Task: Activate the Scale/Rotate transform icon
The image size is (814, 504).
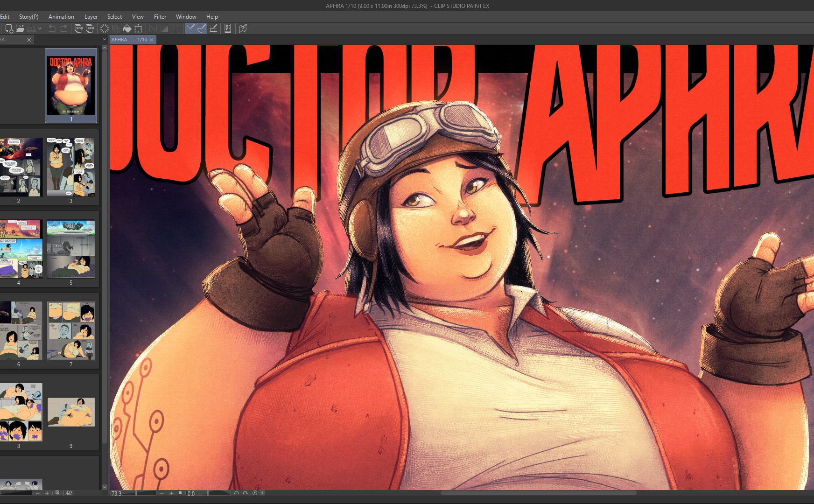Action: [x=138, y=28]
